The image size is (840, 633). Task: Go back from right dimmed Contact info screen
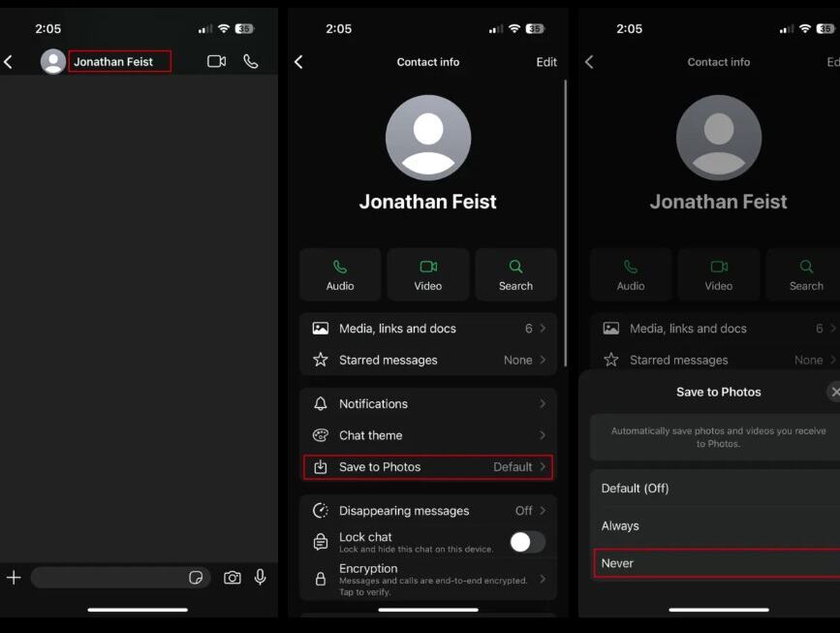coord(589,62)
